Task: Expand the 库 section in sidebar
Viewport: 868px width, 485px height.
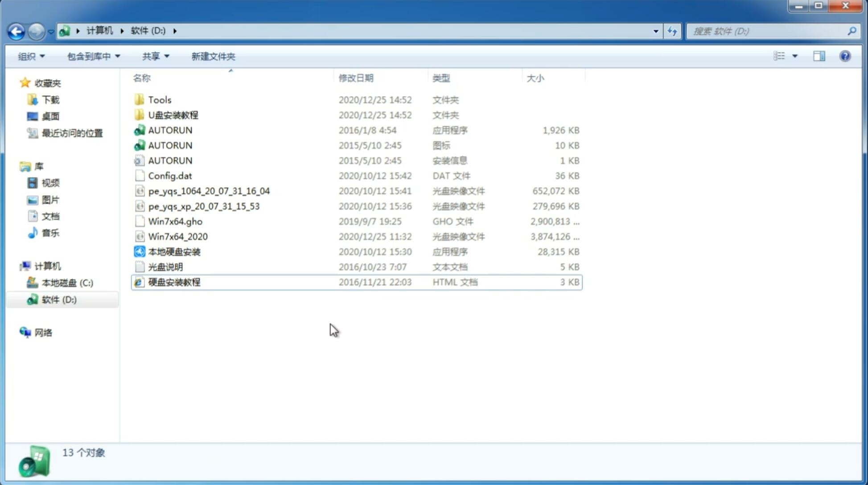Action: [x=16, y=166]
